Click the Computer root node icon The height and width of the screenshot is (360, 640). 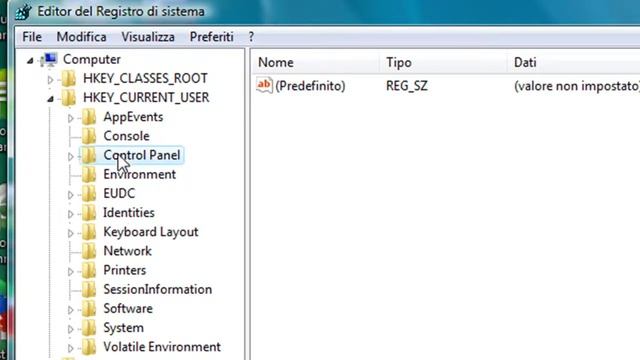coord(49,60)
